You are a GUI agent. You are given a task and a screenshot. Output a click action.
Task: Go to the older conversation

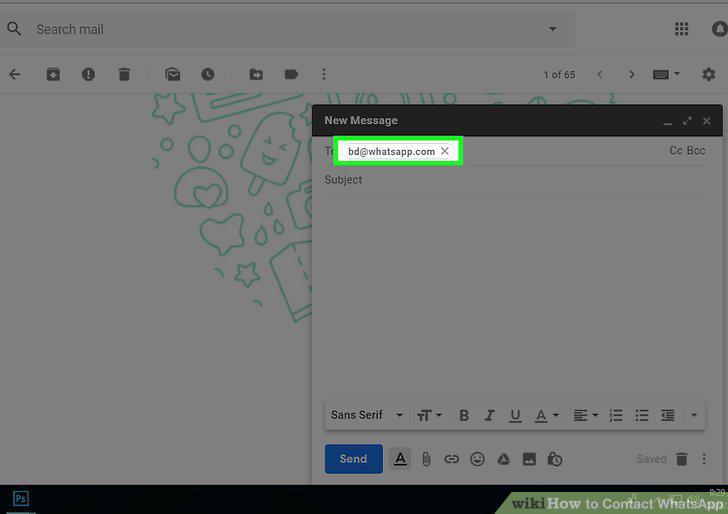(631, 74)
